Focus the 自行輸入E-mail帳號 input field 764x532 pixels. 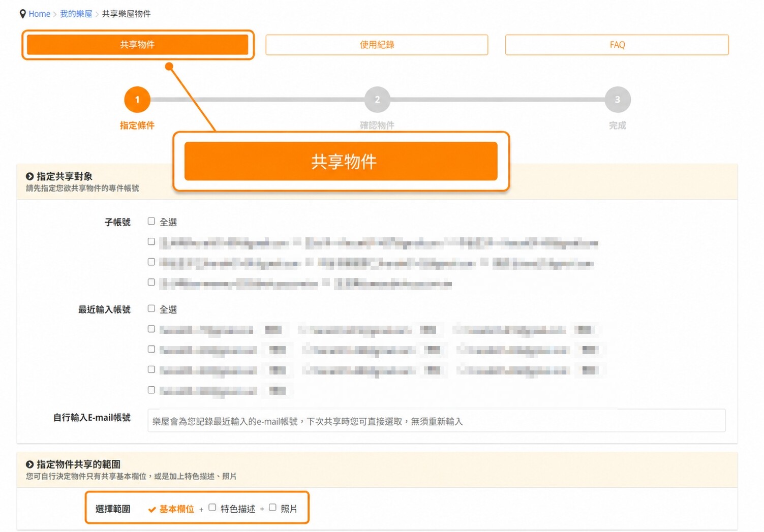click(x=437, y=421)
